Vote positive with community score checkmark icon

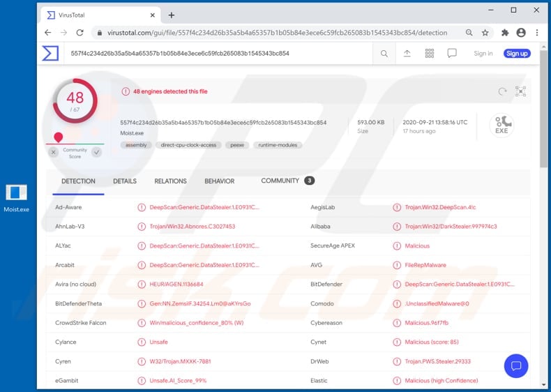pyautogui.click(x=97, y=152)
